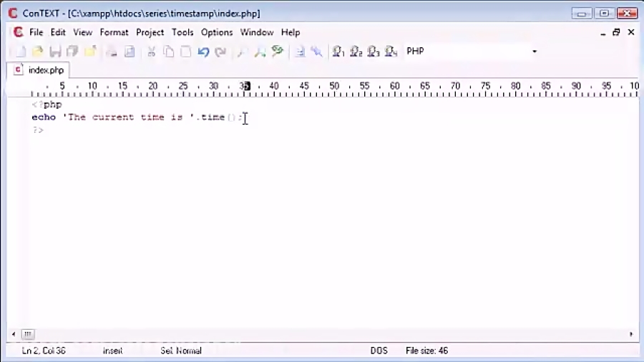The height and width of the screenshot is (362, 644).
Task: Click the 'File size: 46' status entry
Action: point(426,351)
